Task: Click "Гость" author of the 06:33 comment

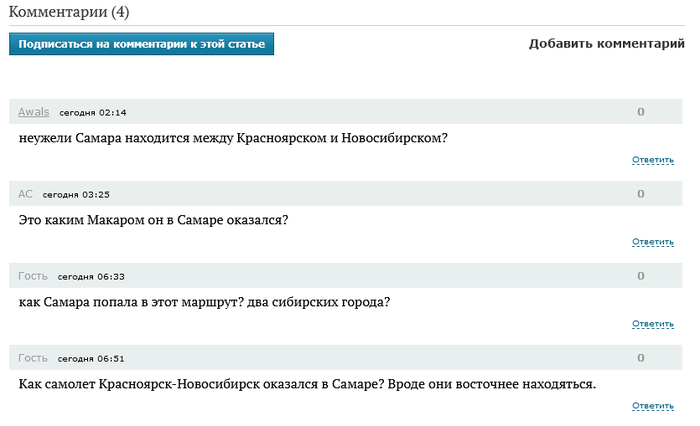Action: (x=33, y=276)
